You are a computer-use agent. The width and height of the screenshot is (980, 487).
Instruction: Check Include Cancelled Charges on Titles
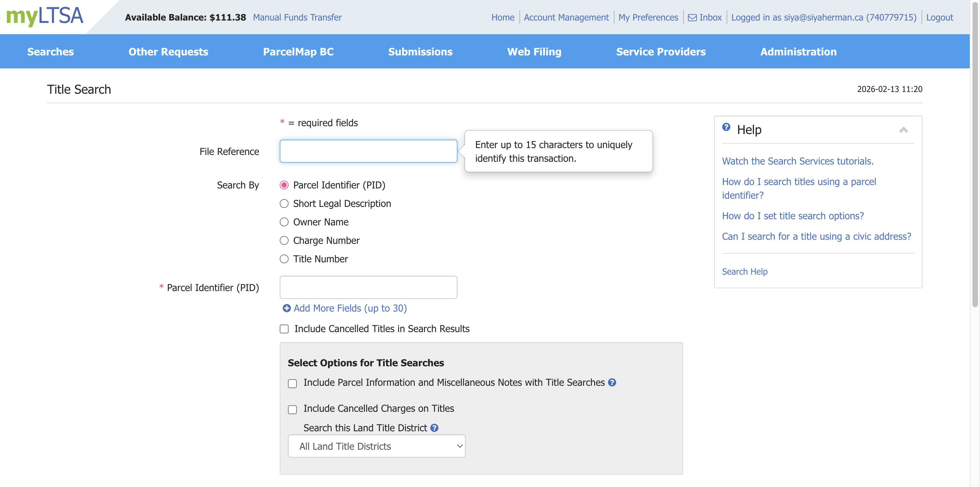coord(292,409)
